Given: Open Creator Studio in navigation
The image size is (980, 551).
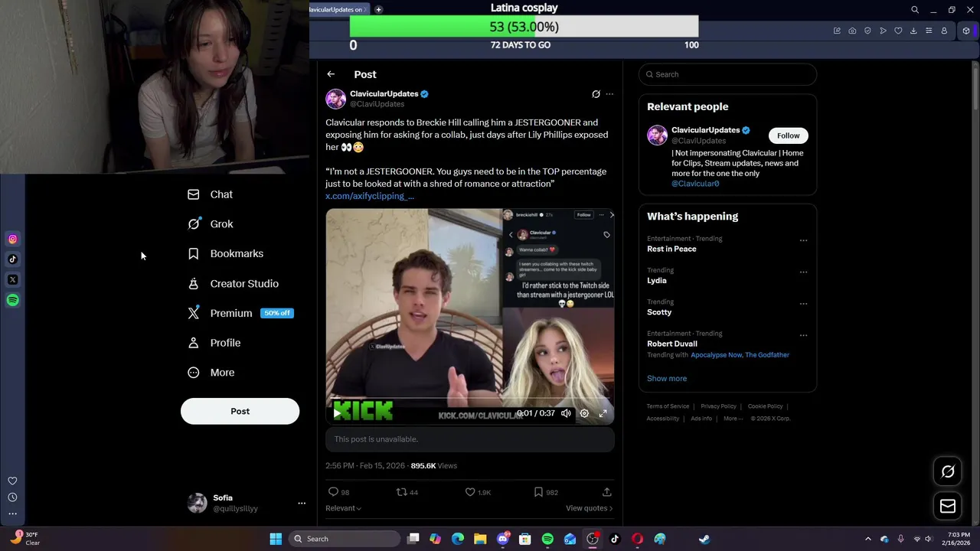Looking at the screenshot, I should click(x=234, y=284).
